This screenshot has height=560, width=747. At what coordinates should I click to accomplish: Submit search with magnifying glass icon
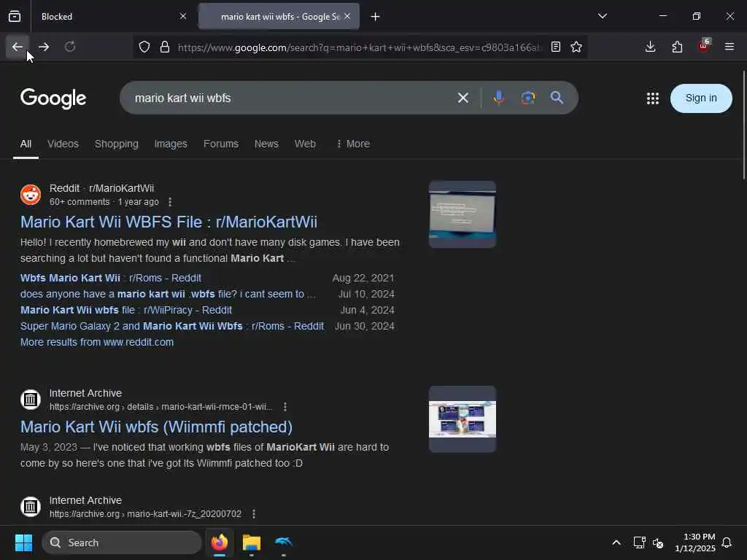pos(557,98)
